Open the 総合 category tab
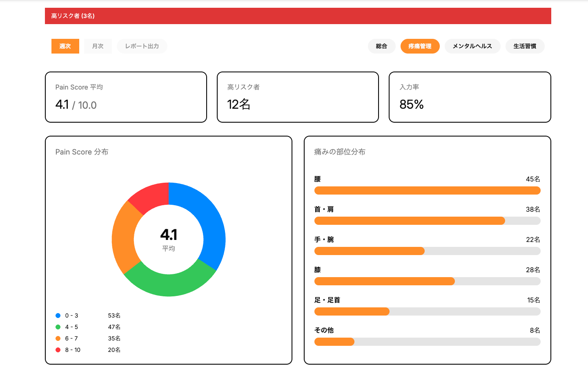 (x=381, y=46)
